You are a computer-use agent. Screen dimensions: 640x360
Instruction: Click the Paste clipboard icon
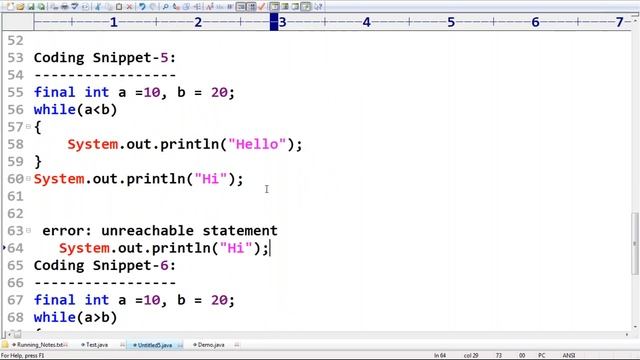(x=119, y=7)
